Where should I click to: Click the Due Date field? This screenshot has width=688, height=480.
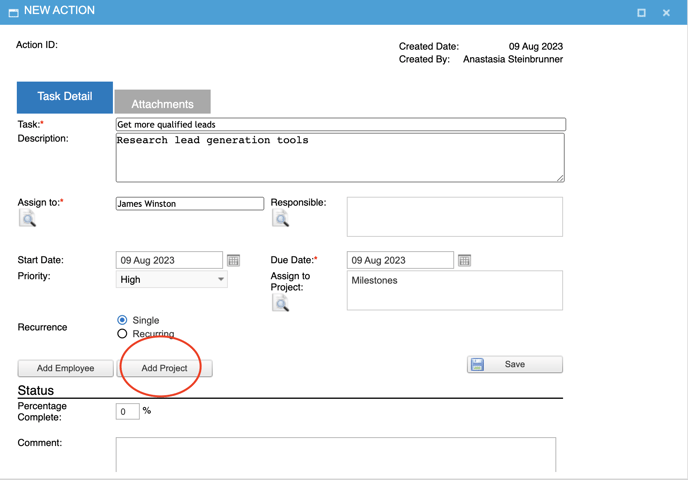[400, 260]
